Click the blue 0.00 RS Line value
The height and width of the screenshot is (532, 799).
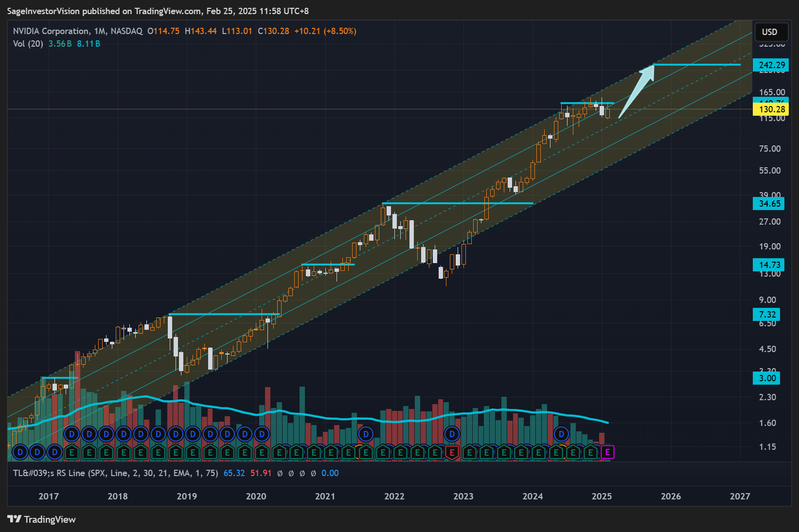click(x=330, y=473)
